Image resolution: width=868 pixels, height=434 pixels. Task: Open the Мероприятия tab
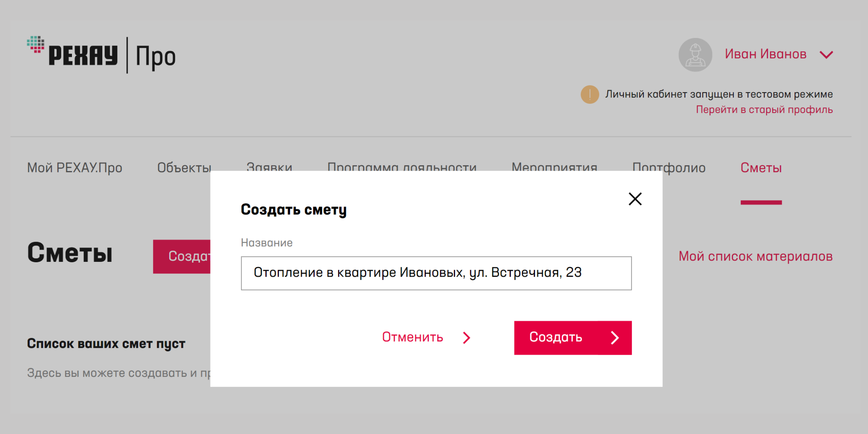(x=554, y=166)
